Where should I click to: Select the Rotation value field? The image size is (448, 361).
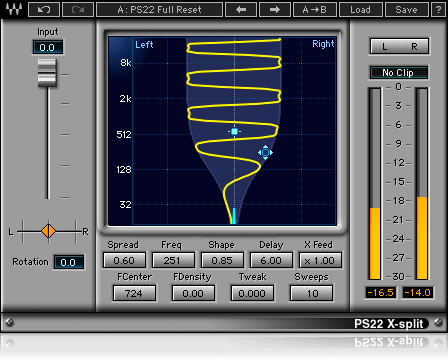[69, 262]
